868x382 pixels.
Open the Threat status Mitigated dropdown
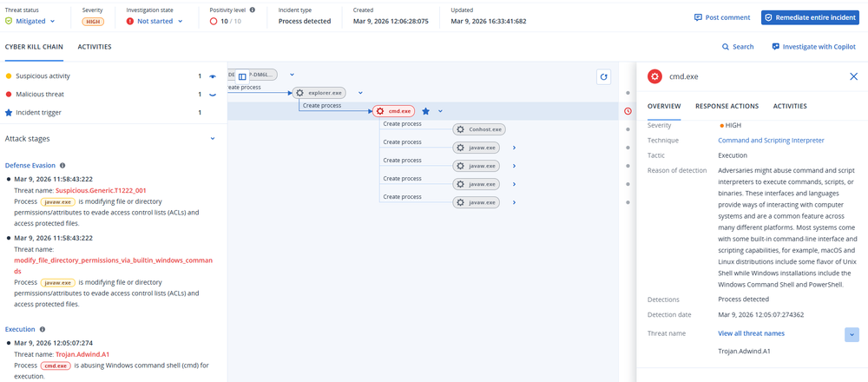[x=35, y=21]
